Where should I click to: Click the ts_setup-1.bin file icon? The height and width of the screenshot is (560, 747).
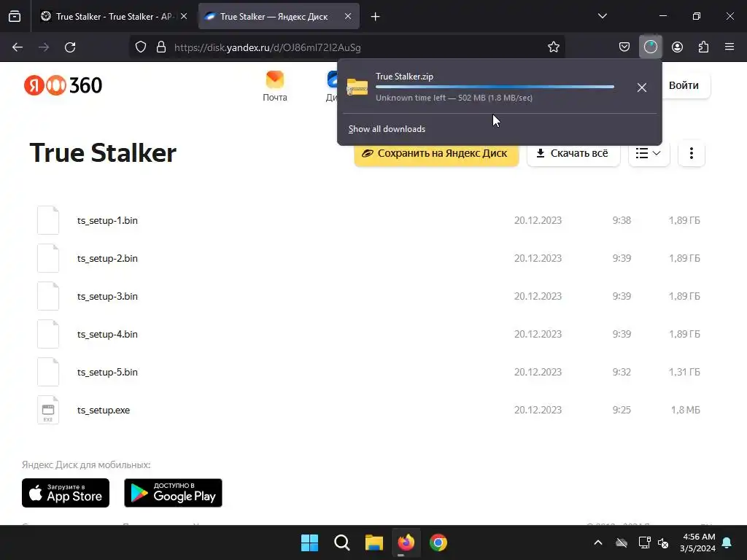tap(48, 220)
